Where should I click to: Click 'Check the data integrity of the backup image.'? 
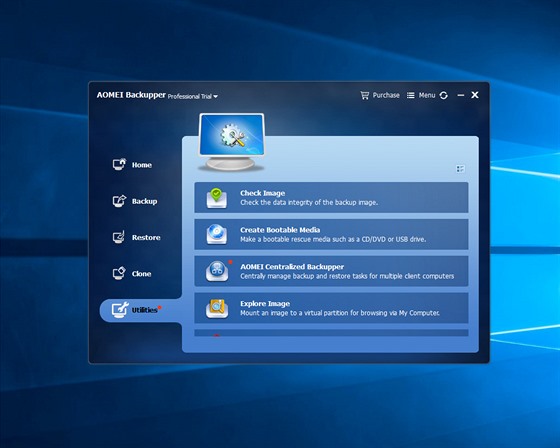tap(309, 203)
